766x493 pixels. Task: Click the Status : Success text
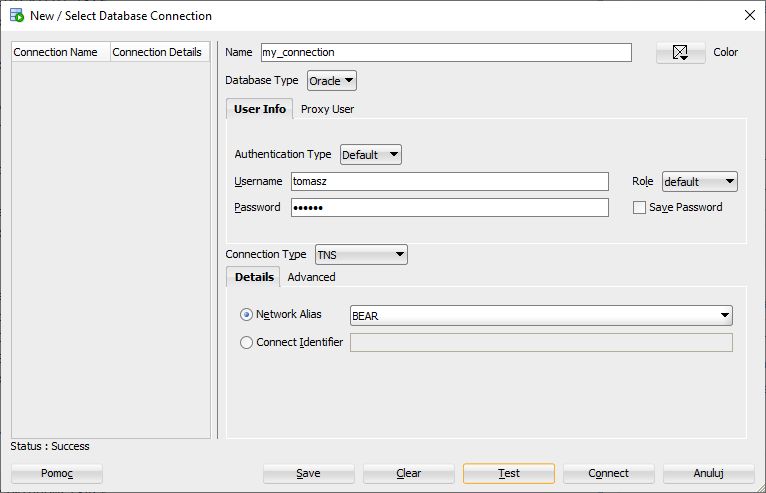50,446
